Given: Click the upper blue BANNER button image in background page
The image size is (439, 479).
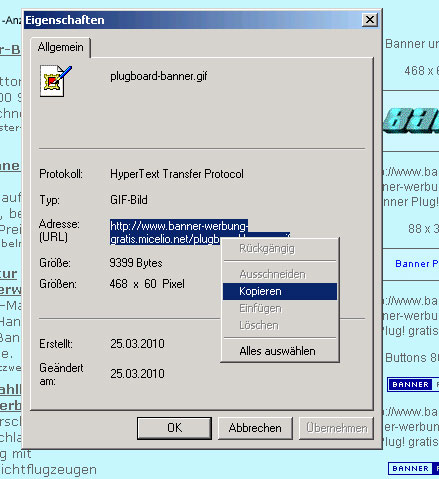Looking at the screenshot, I should (413, 385).
